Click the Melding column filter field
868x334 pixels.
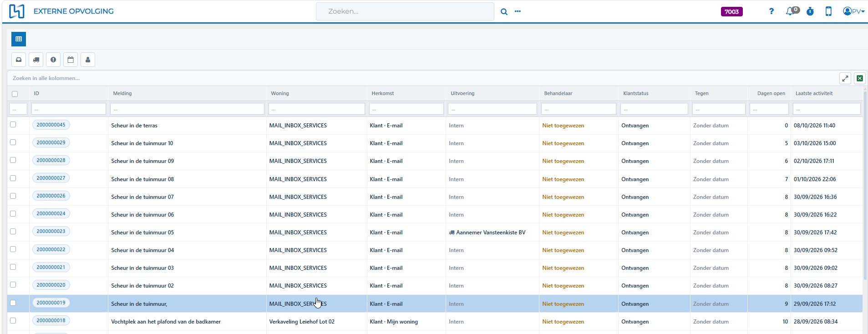187,109
